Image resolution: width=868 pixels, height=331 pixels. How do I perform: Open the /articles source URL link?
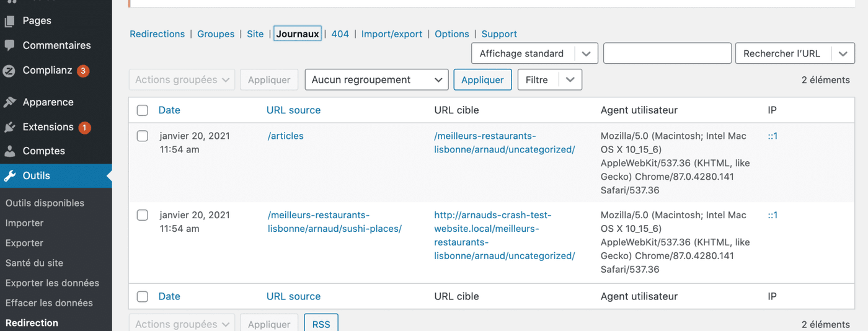coord(286,136)
